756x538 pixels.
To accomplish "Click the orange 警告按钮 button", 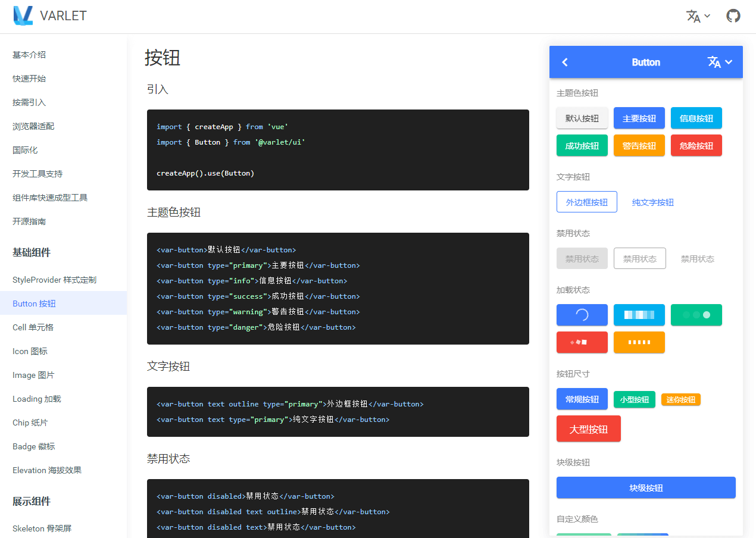I will [x=639, y=145].
